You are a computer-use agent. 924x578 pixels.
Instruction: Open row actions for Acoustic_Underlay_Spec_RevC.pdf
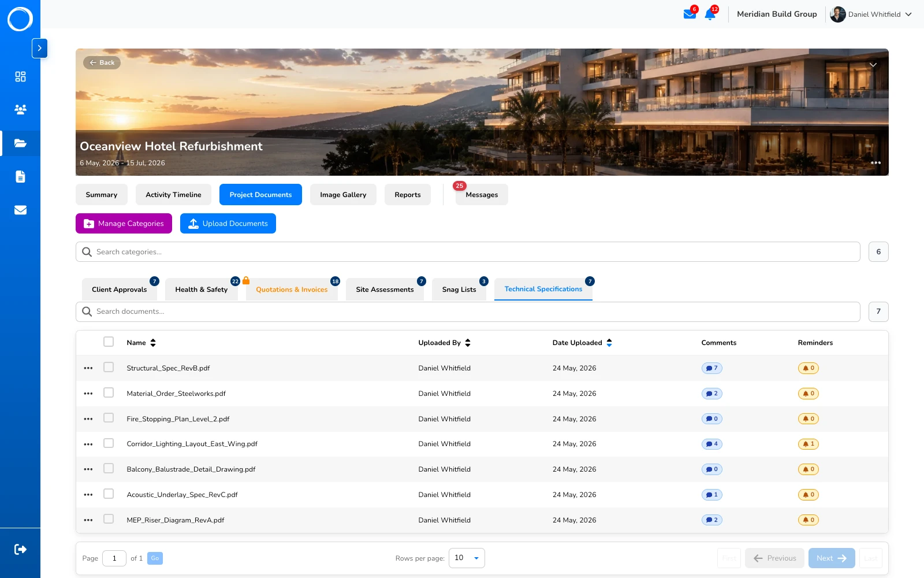click(x=88, y=495)
